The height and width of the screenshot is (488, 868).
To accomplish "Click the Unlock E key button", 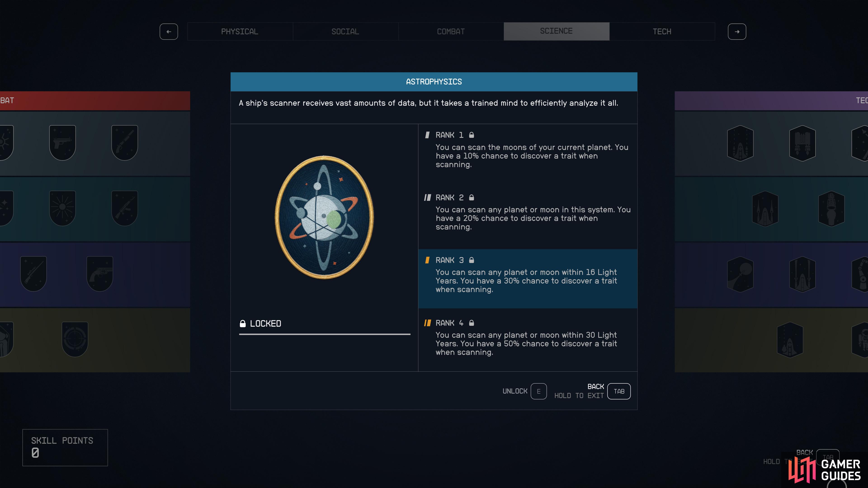I will [538, 391].
